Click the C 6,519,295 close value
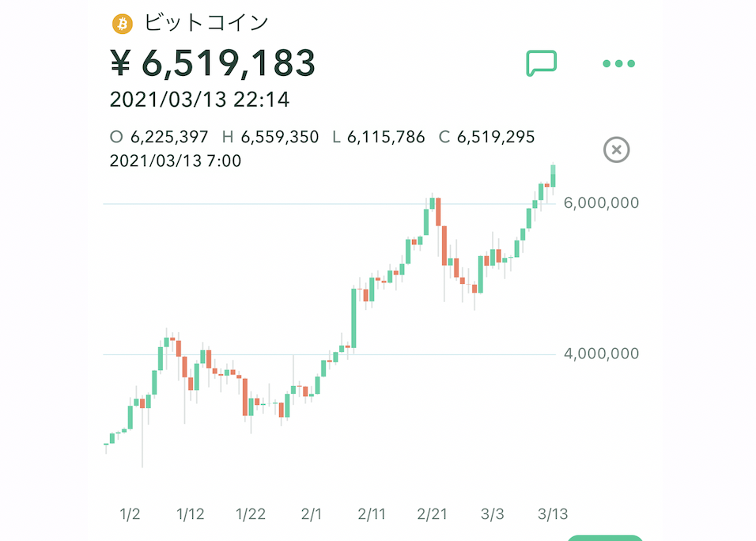Viewport: 756px width, 541px height. point(486,138)
